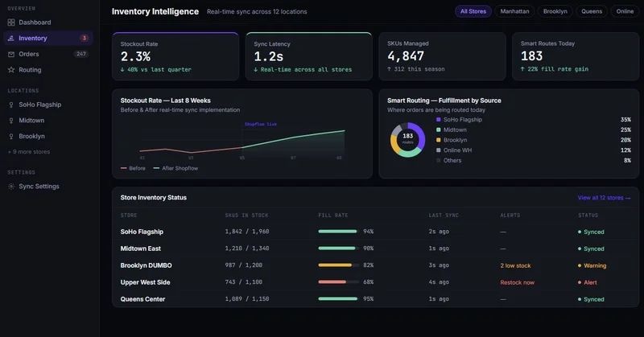Click the Upper West Side row name
The height and width of the screenshot is (337, 644).
145,282
